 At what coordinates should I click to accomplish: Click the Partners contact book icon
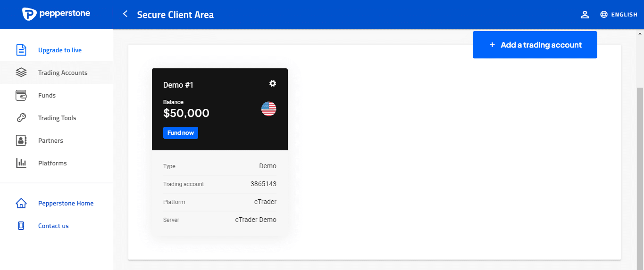tap(21, 140)
